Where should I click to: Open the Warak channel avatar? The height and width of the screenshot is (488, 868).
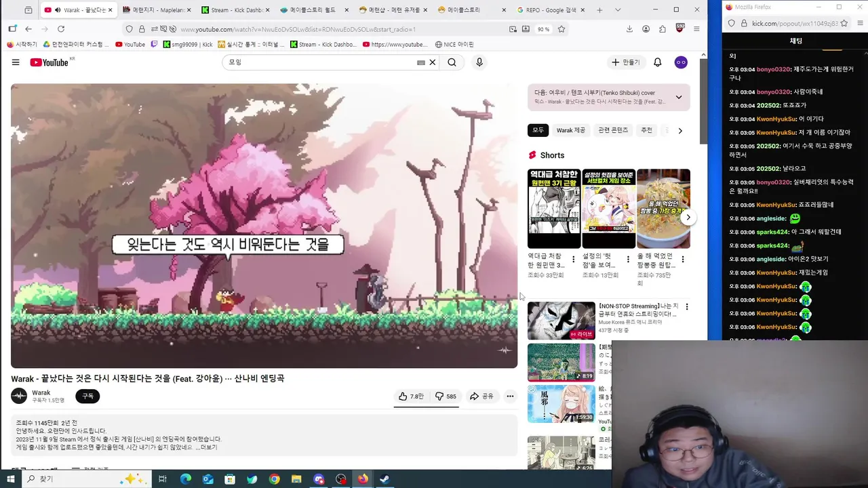click(x=19, y=396)
